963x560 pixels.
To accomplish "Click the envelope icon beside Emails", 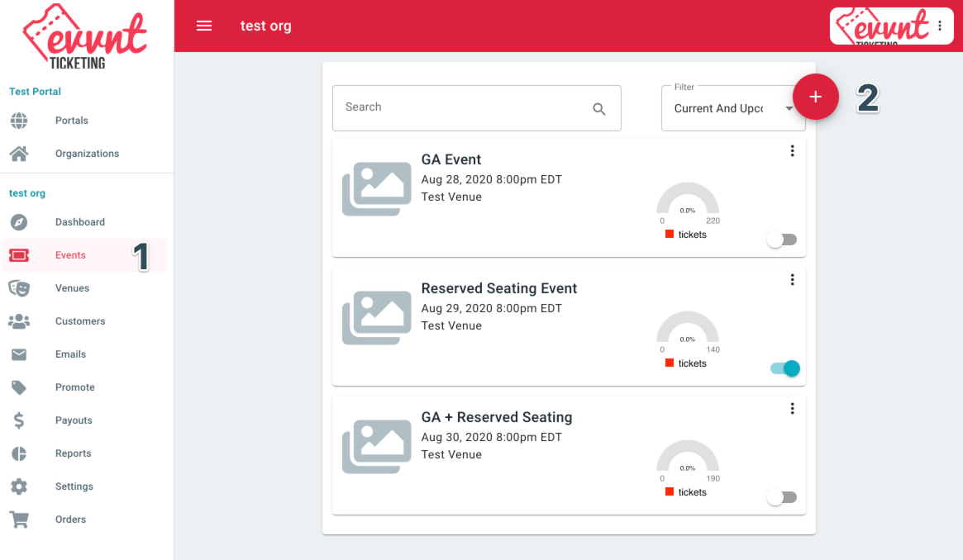I will (x=19, y=354).
